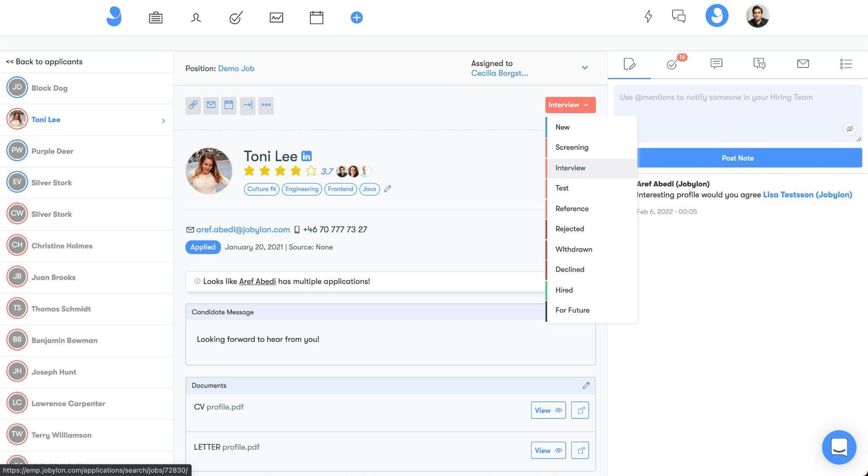This screenshot has width=868, height=476.
Task: Expand Toni Lee row chevron
Action: tap(163, 121)
